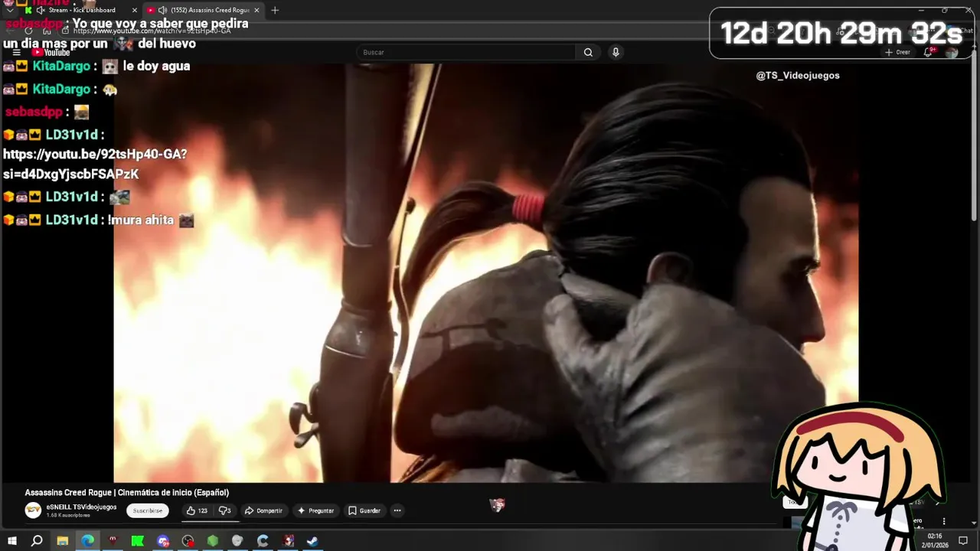Start voice search with microphone icon
Screen dimensions: 980x551
[616, 52]
